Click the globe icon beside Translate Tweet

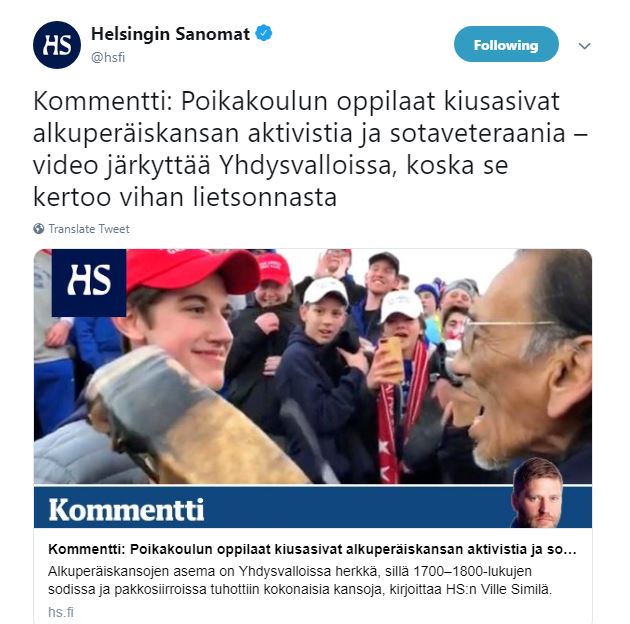coord(39,229)
